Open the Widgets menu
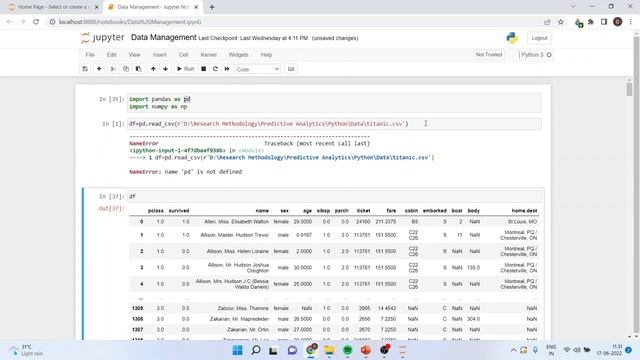 pyautogui.click(x=238, y=55)
